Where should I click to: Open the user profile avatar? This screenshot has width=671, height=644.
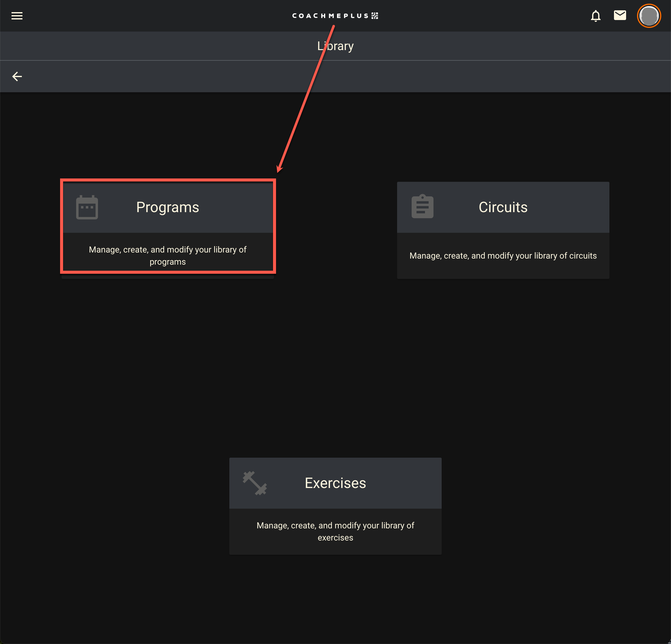tap(649, 16)
